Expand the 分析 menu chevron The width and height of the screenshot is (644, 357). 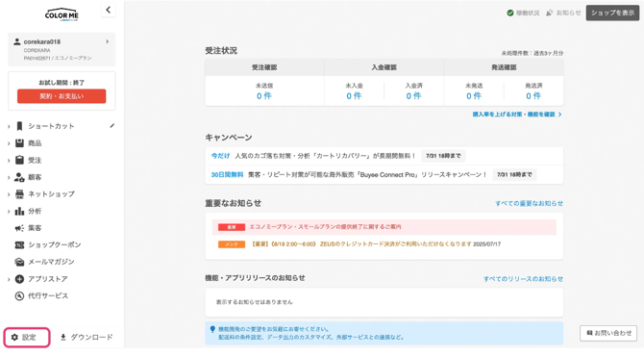pos(9,212)
